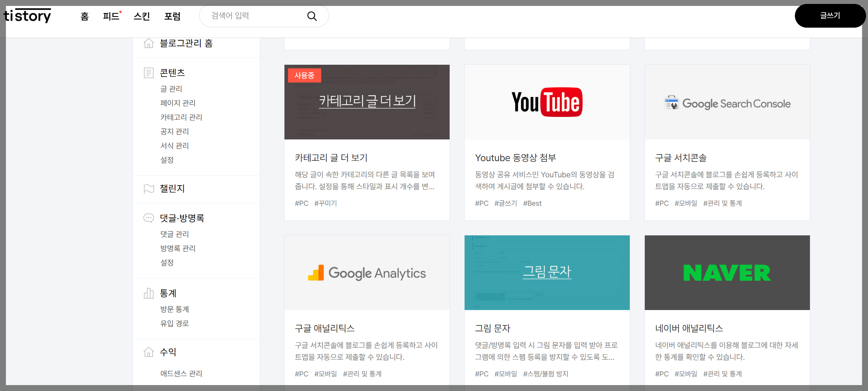
Task: Click the 사용중 badge on category plugin
Action: [304, 75]
